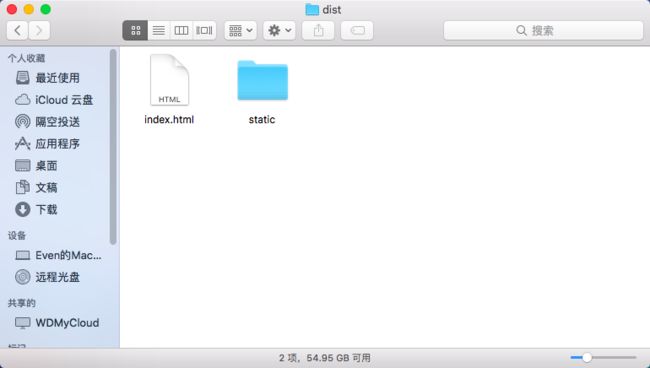The image size is (650, 368).
Task: Click the 个人收藏 section header
Action: (26, 58)
